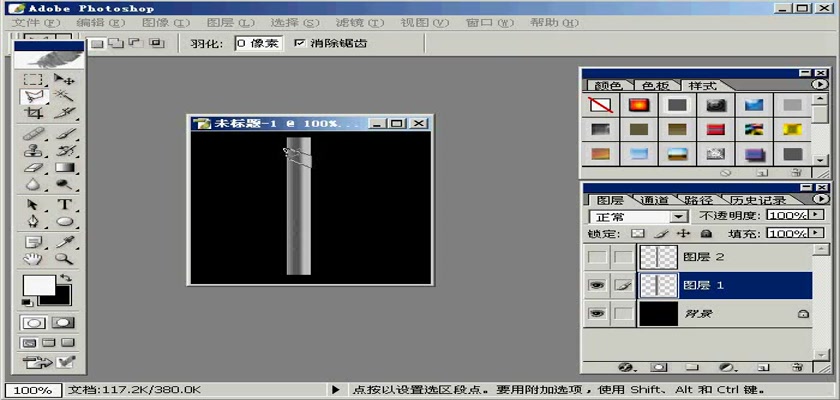Select the Notes tool
This screenshot has height=400, width=840.
pyautogui.click(x=33, y=243)
